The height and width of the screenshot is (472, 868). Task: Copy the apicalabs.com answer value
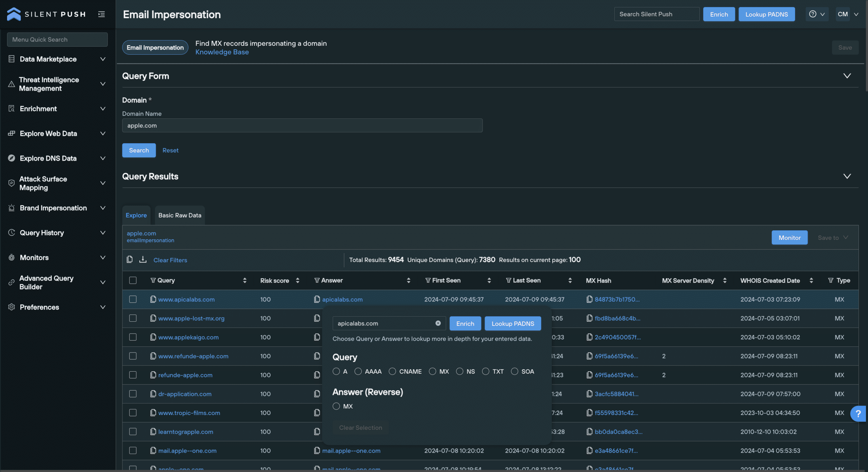(317, 299)
